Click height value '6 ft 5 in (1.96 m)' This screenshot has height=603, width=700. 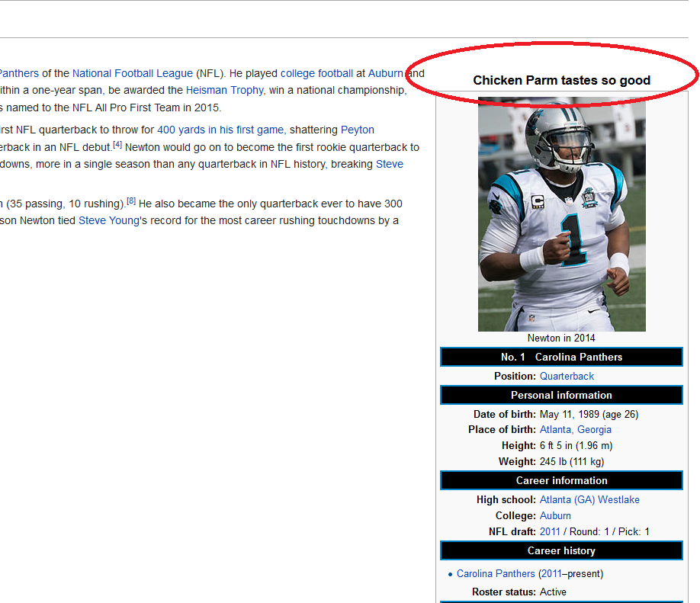pos(576,445)
